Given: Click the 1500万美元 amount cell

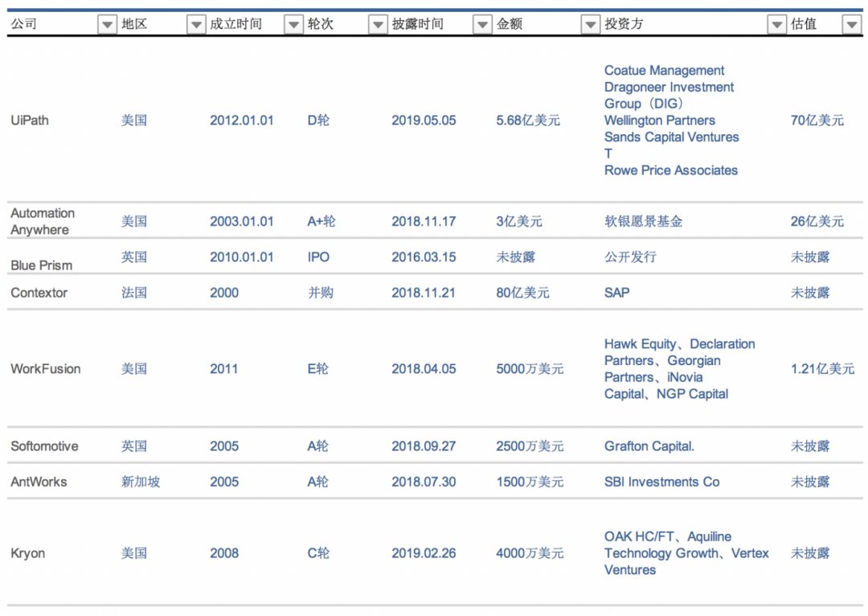Looking at the screenshot, I should coord(530,482).
